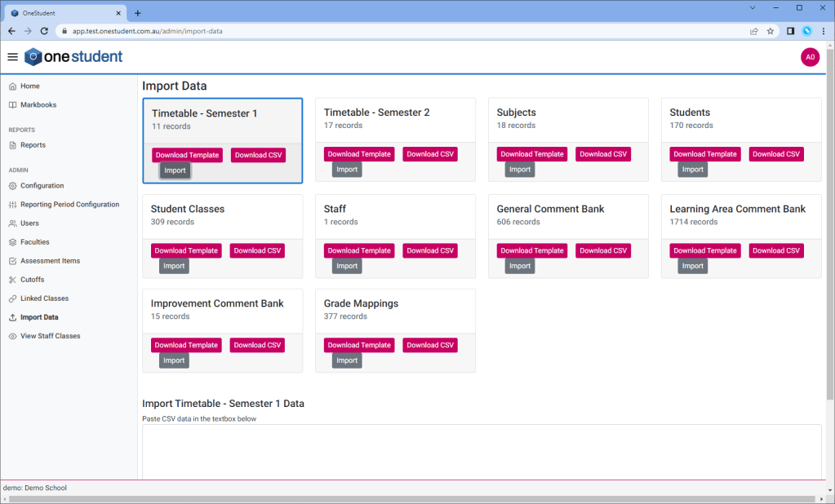The height and width of the screenshot is (504, 835).
Task: Bookmark this page with the star icon
Action: click(771, 31)
